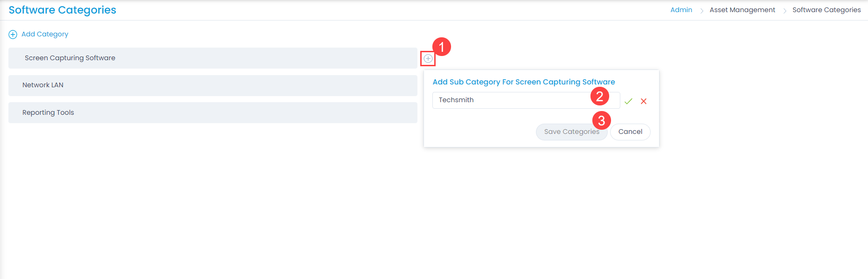Image resolution: width=868 pixels, height=279 pixels.
Task: Navigate to Asset Management via breadcrumb
Action: (x=742, y=10)
